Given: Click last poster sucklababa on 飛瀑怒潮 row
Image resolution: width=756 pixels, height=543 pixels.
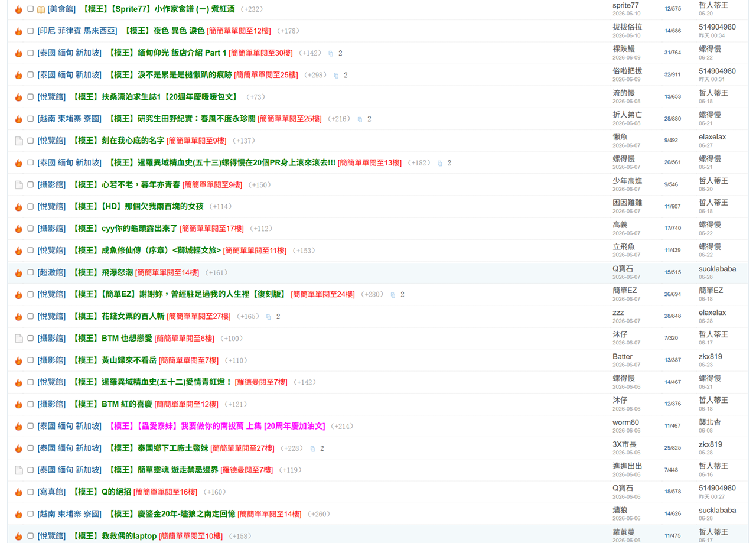Looking at the screenshot, I should [717, 269].
